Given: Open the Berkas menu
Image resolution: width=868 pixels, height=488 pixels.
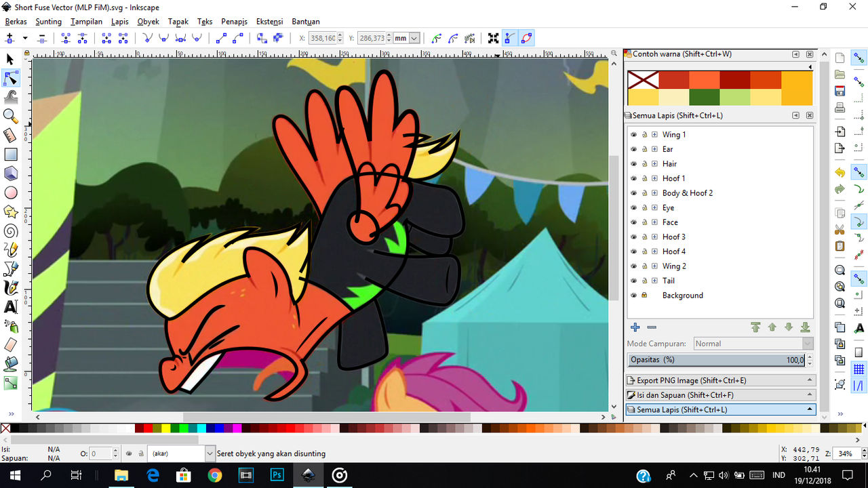Looking at the screenshot, I should point(16,22).
